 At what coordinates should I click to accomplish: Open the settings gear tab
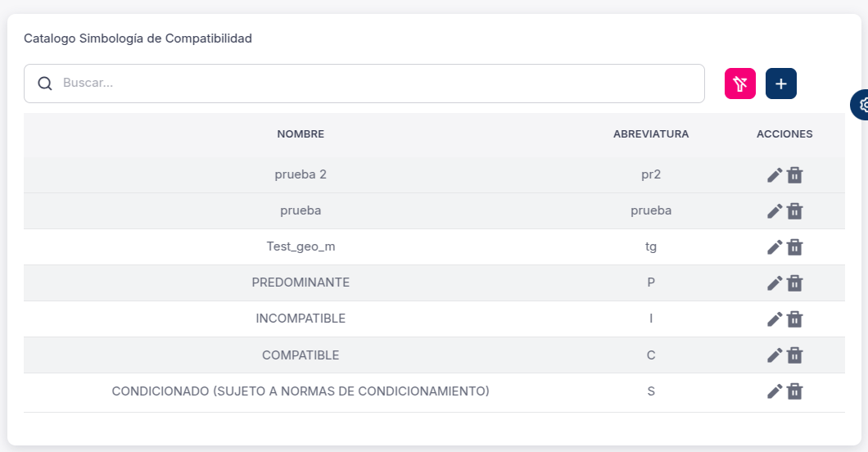click(x=861, y=105)
